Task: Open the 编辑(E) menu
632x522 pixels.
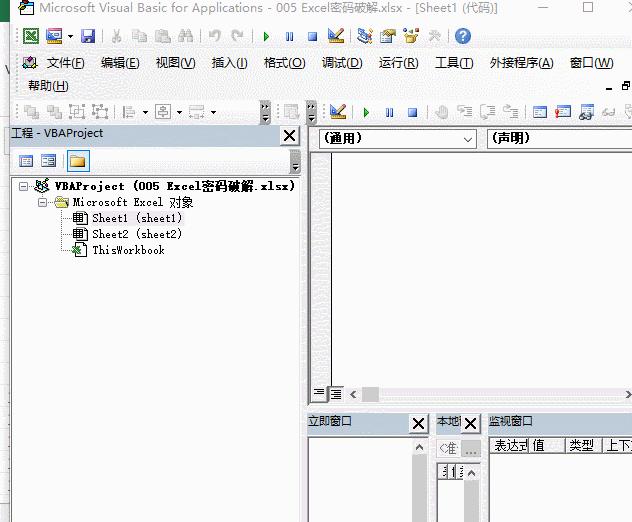Action: click(120, 63)
